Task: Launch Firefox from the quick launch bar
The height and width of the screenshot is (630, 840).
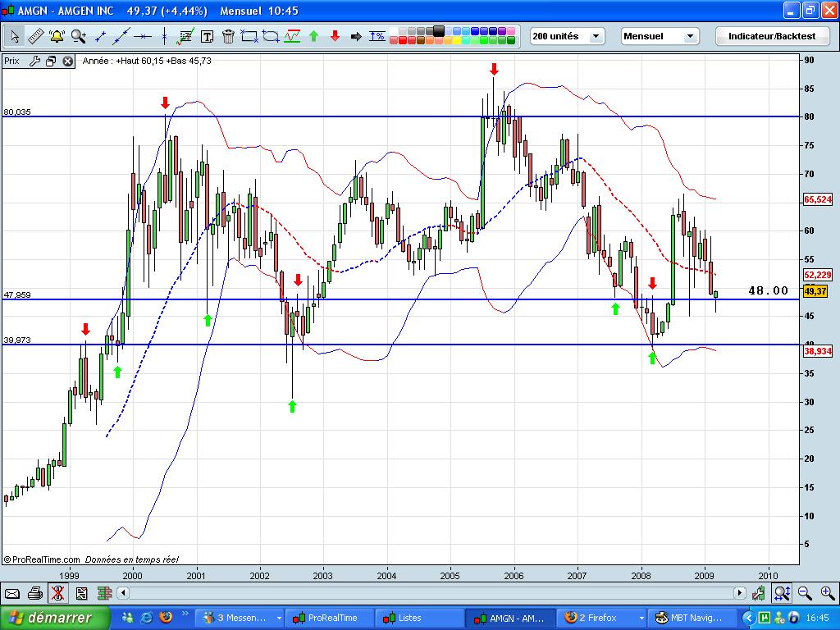Action: (x=166, y=617)
